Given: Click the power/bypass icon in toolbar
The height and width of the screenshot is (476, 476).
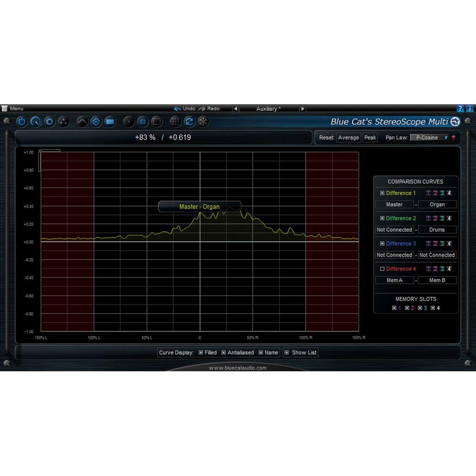Looking at the screenshot, I should (x=22, y=121).
